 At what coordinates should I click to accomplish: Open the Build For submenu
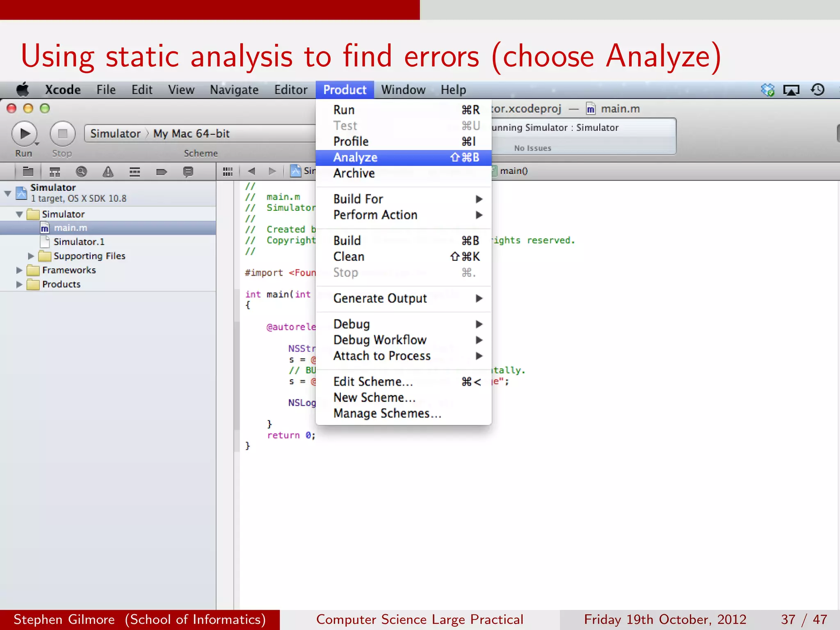tap(404, 199)
